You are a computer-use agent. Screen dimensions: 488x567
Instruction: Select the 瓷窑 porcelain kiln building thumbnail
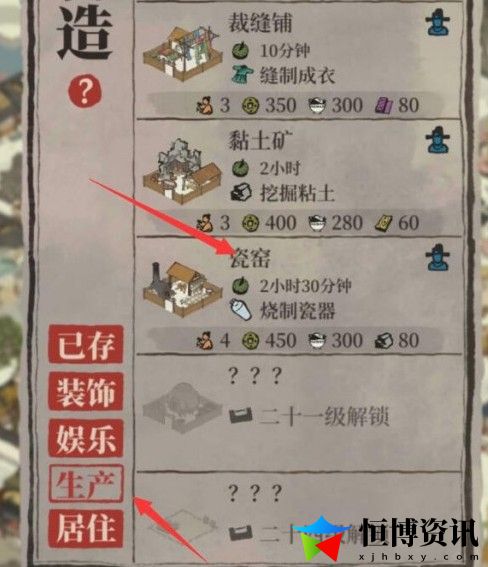[183, 289]
